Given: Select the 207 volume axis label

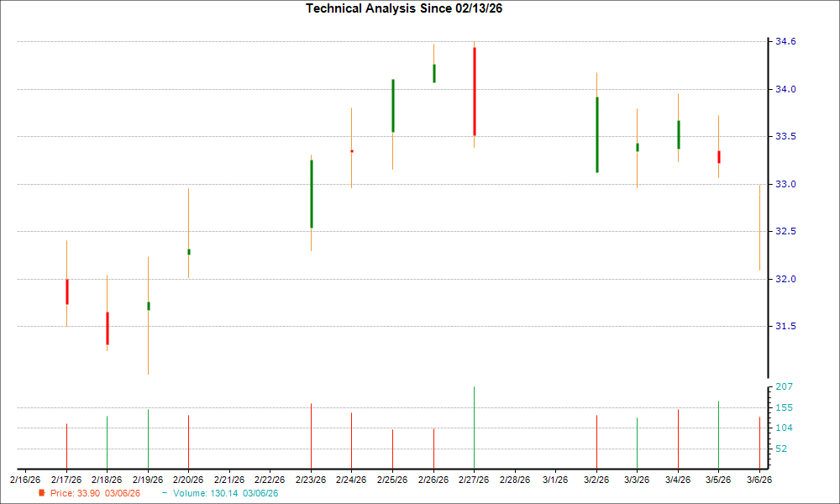Looking at the screenshot, I should click(x=783, y=386).
